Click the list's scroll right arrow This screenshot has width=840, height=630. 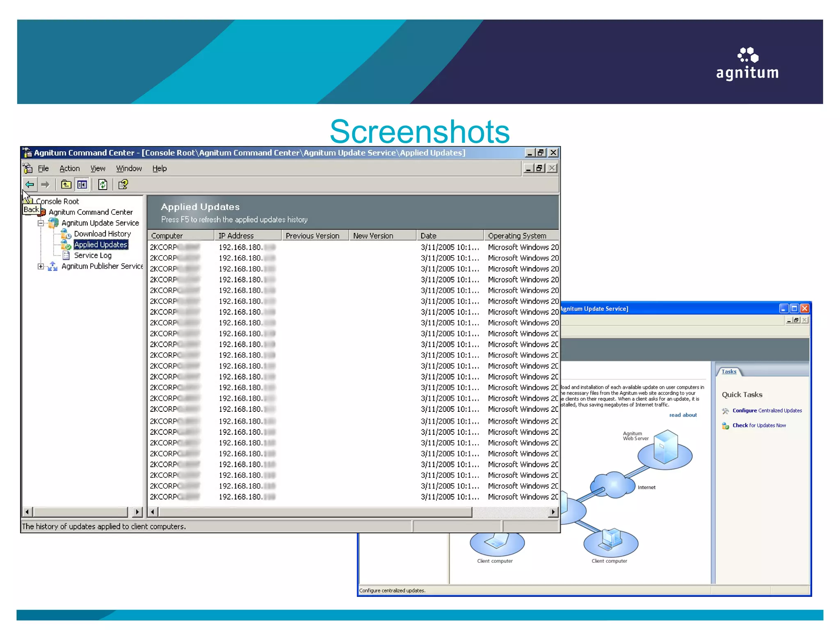click(x=553, y=512)
